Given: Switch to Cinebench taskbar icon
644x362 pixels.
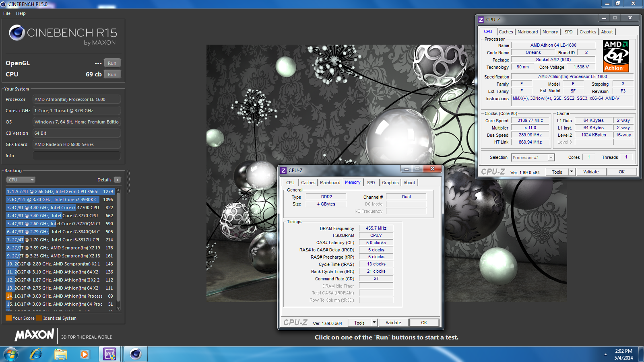Looking at the screenshot, I should point(136,354).
